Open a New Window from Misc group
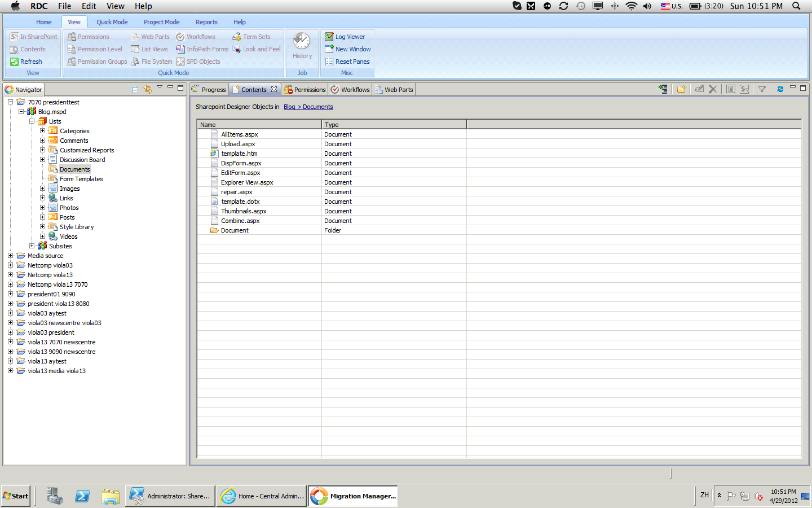Image resolution: width=812 pixels, height=508 pixels. click(x=347, y=49)
